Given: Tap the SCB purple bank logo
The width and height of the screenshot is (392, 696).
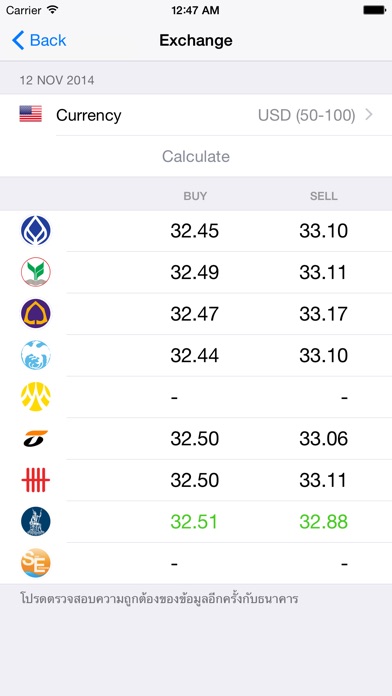Looking at the screenshot, I should 36,313.
